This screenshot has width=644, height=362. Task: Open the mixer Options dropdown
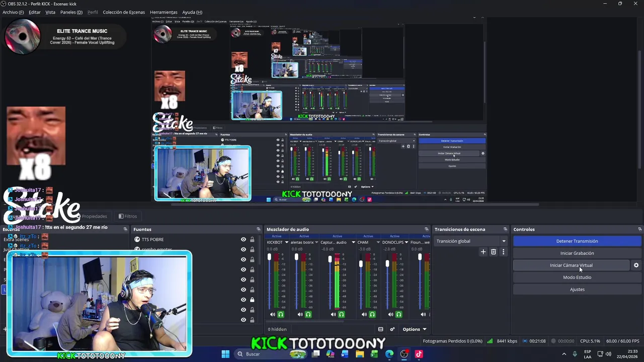pyautogui.click(x=415, y=329)
